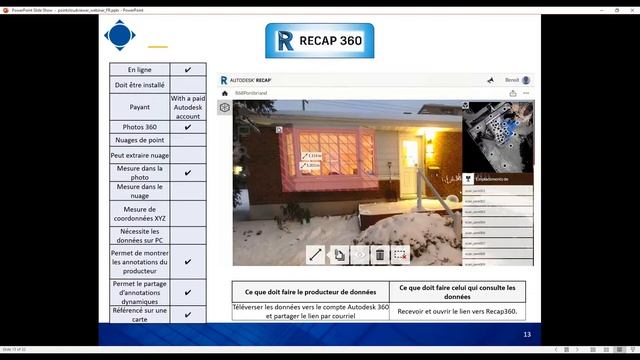This screenshot has width=640, height=360.
Task: Click 'Recevoir et ouvrir le lien' cell
Action: coord(457,311)
